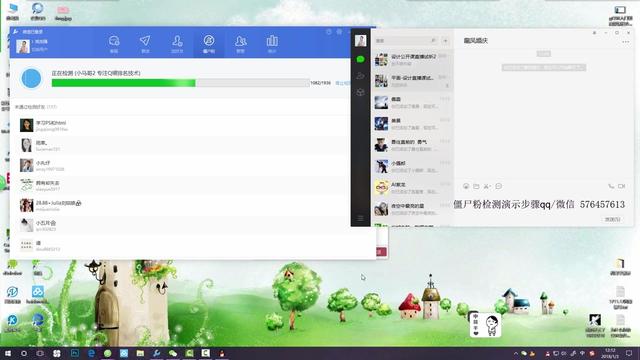Open WeChat favorites cube icon
Viewport: 640px width, 360px height.
360,93
